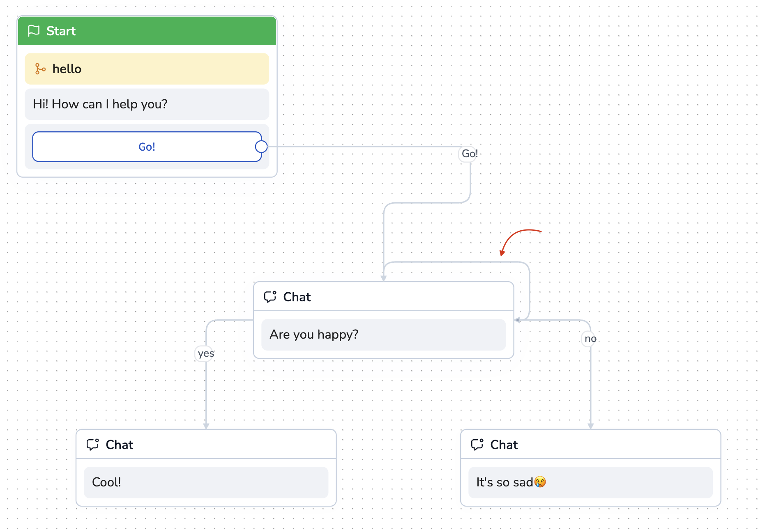Image resolution: width=765 pixels, height=532 pixels.
Task: Select the 'It's so sad' message text
Action: 505,482
